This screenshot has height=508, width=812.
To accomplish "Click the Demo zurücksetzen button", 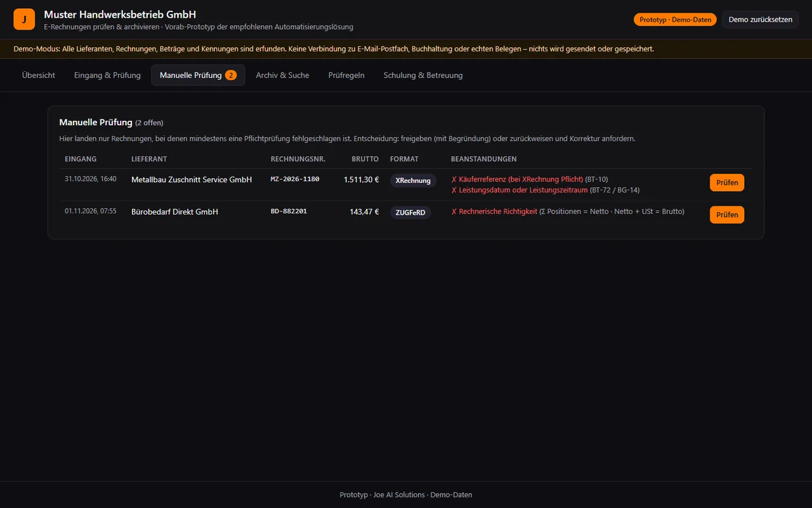I will (760, 20).
